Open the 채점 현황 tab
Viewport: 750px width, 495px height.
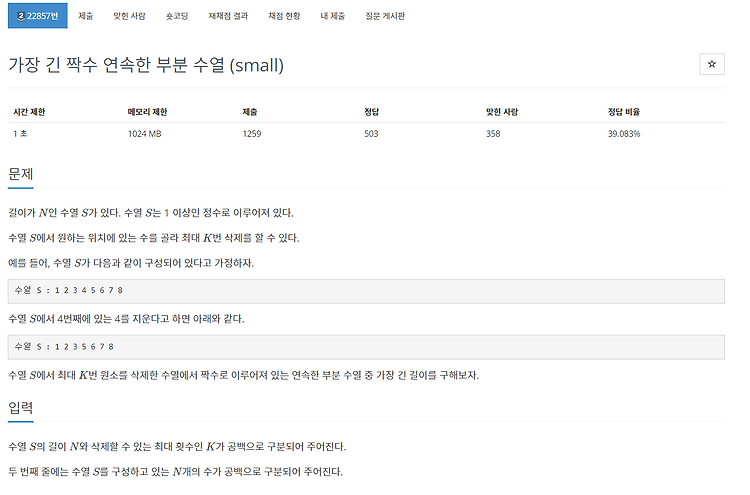pos(284,16)
